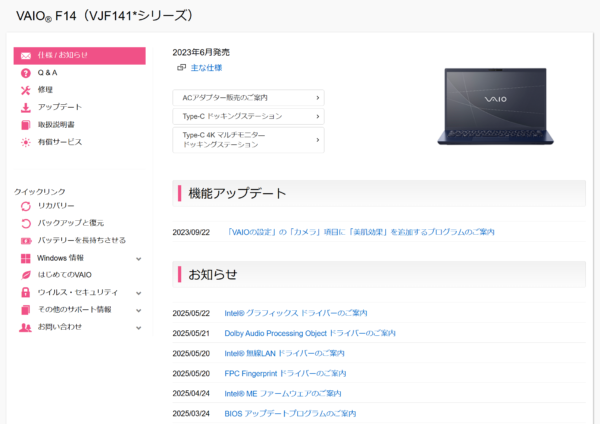Image resolution: width=600 pixels, height=424 pixels.
Task: Click the leaf icon for はじめてのVAIO
Action: [x=26, y=275]
